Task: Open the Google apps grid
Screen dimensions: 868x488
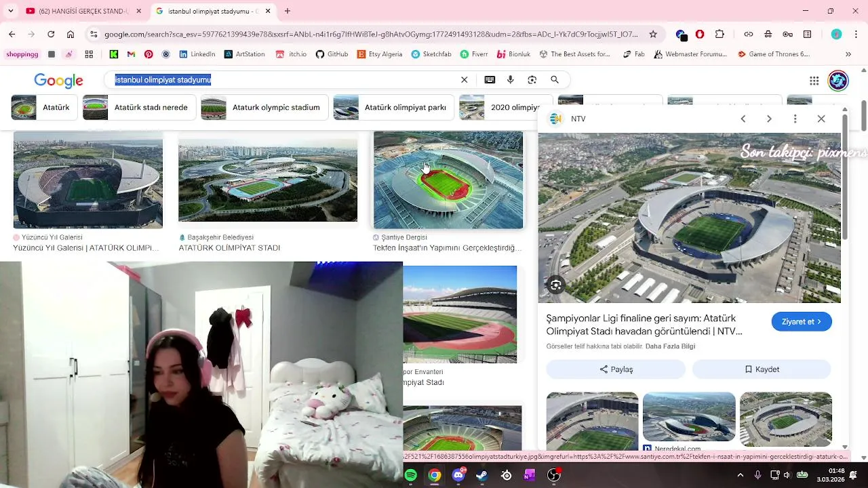Action: (814, 81)
